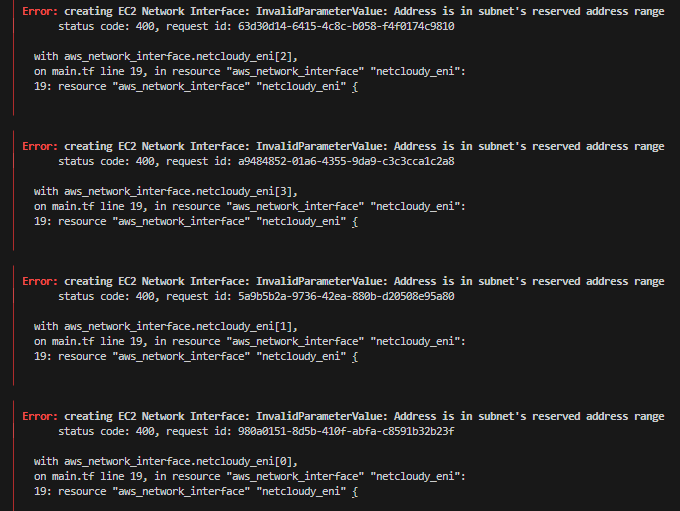The image size is (680, 511).
Task: Click the code line 19 under netcloudy_eni[0]
Action: [x=196, y=491]
